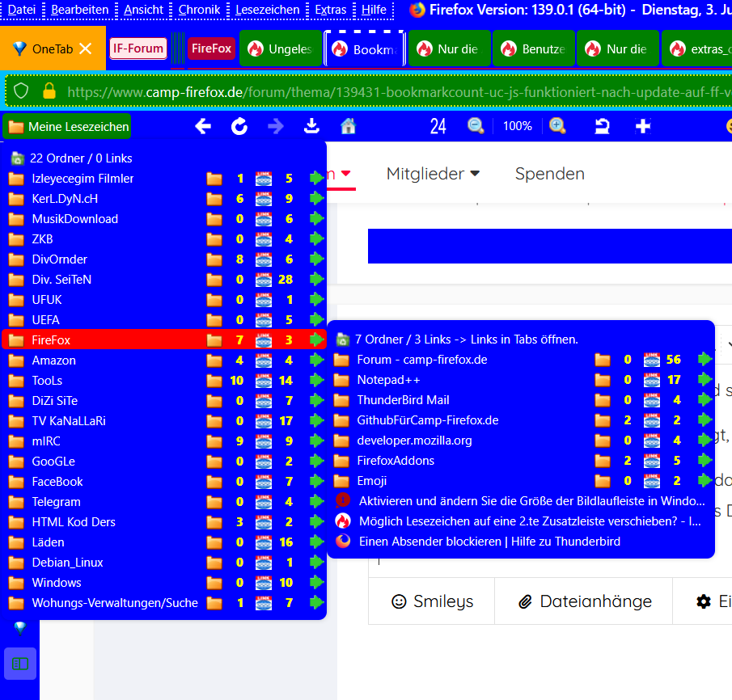The height and width of the screenshot is (700, 732).
Task: Click the 24 counter in toolbar
Action: [438, 126]
